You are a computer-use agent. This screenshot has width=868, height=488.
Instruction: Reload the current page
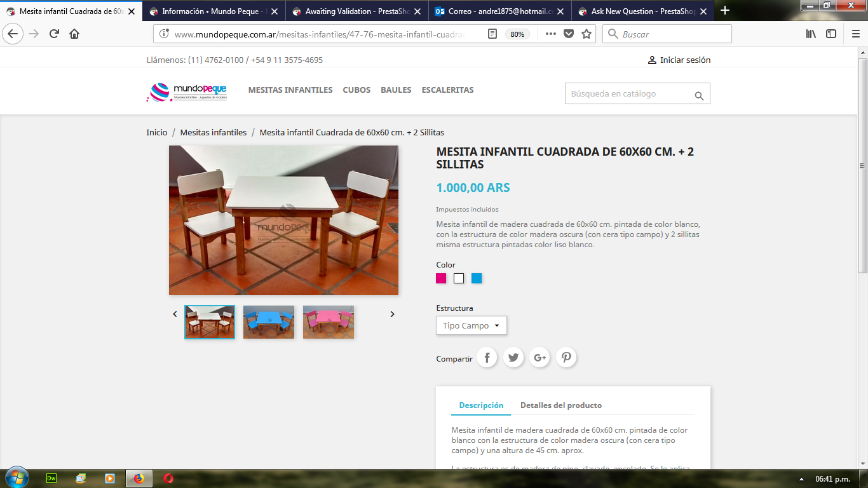pyautogui.click(x=54, y=34)
